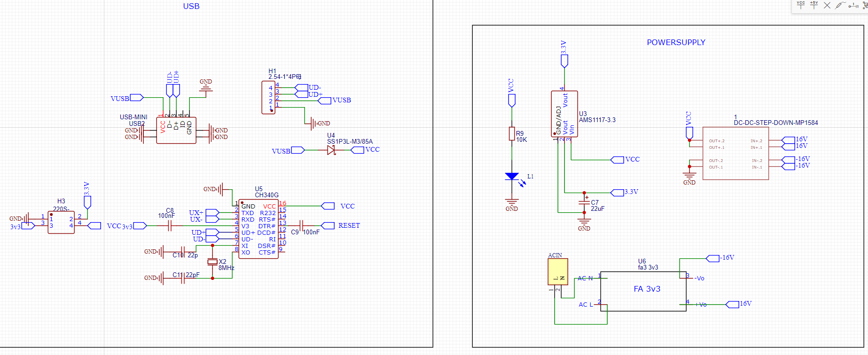This screenshot has width=868, height=355.
Task: Click the 16V net port at U6 +Vo
Action: coord(739,304)
